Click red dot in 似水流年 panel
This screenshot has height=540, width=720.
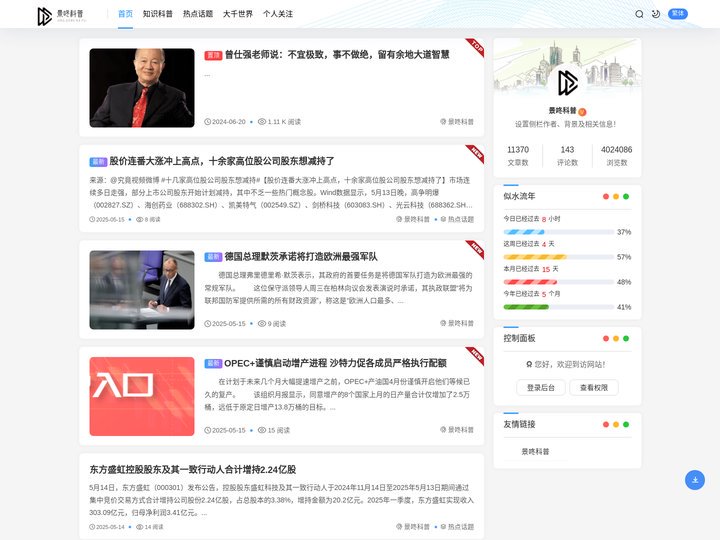pyautogui.click(x=606, y=197)
